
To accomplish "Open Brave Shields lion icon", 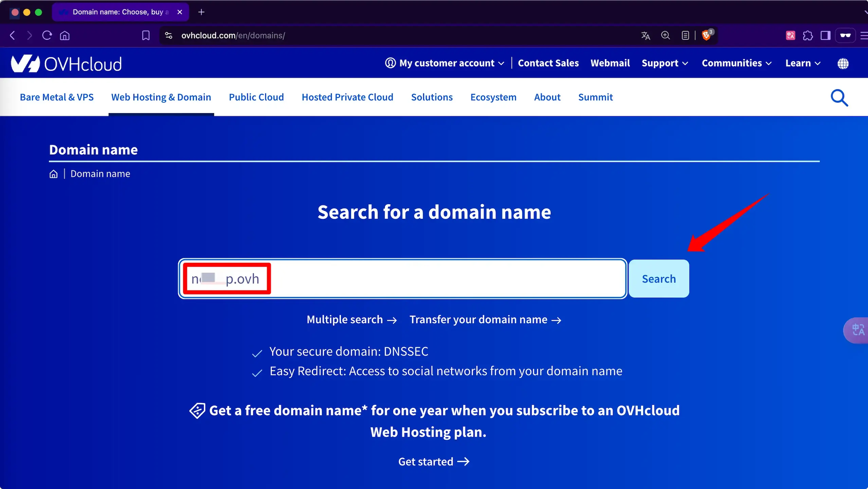I will pos(707,35).
